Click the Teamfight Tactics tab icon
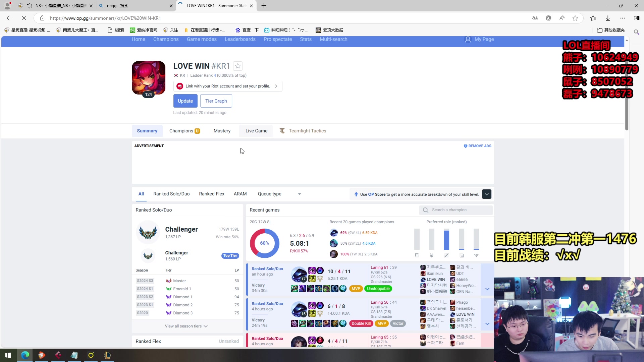 [282, 131]
